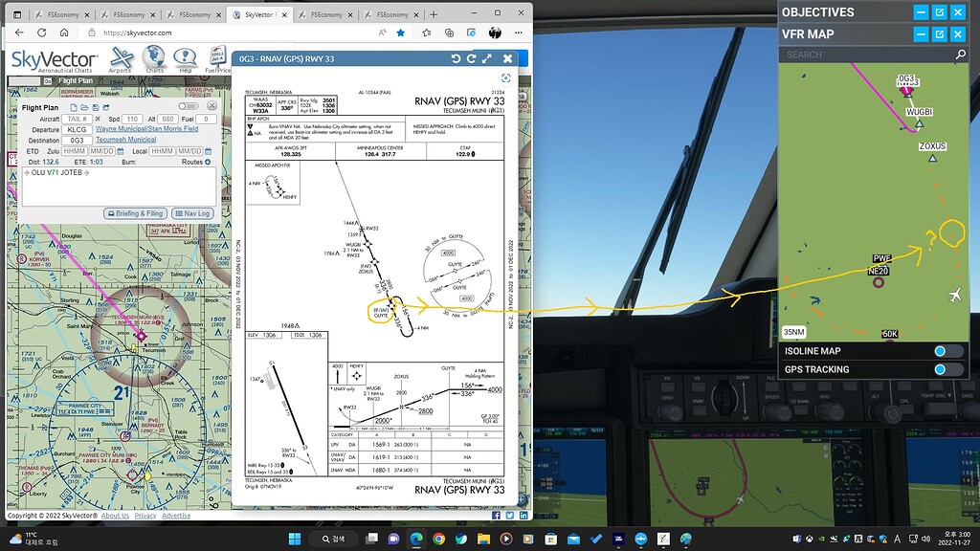Viewport: 980px width, 551px height.
Task: Click the Departure KLCG field
Action: click(x=77, y=129)
